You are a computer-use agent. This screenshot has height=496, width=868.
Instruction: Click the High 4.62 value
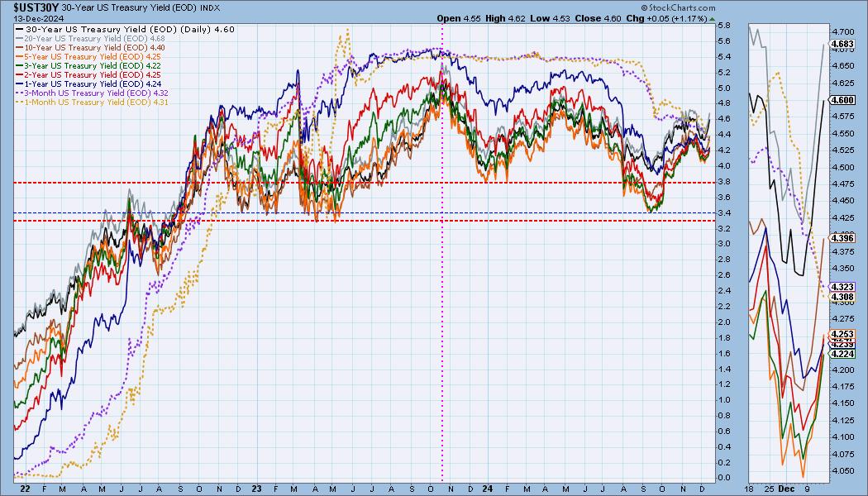pos(505,18)
